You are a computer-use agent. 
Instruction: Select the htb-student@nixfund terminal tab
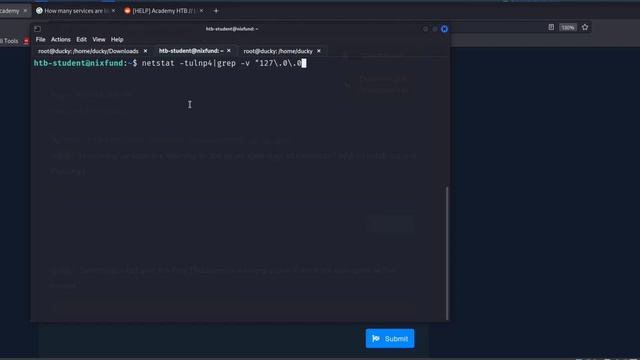[x=191, y=51]
